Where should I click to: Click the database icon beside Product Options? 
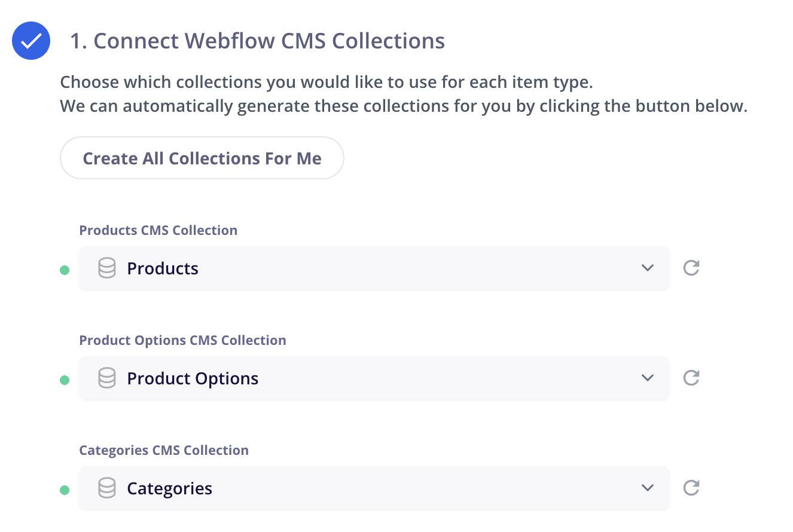[x=106, y=378]
